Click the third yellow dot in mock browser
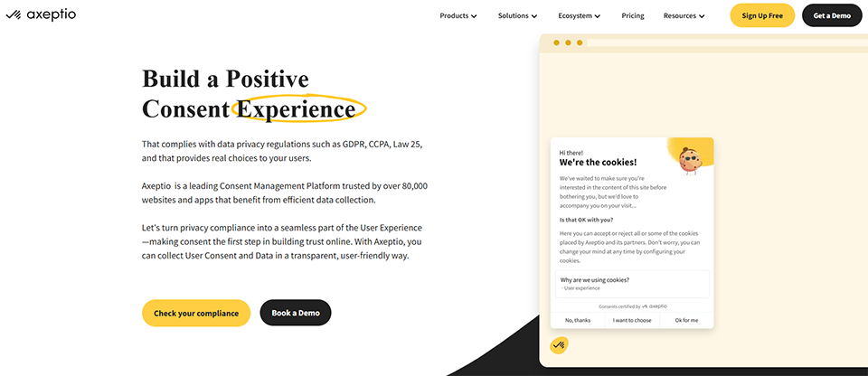 point(580,42)
